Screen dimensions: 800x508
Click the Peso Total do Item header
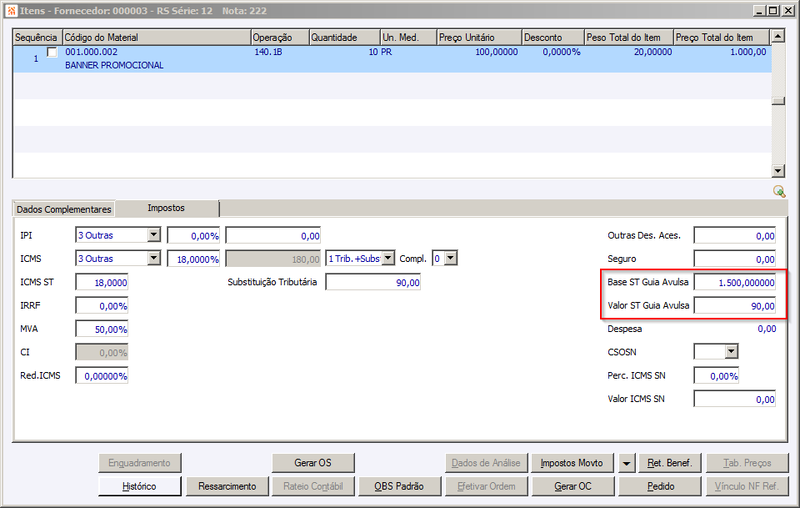click(x=629, y=37)
